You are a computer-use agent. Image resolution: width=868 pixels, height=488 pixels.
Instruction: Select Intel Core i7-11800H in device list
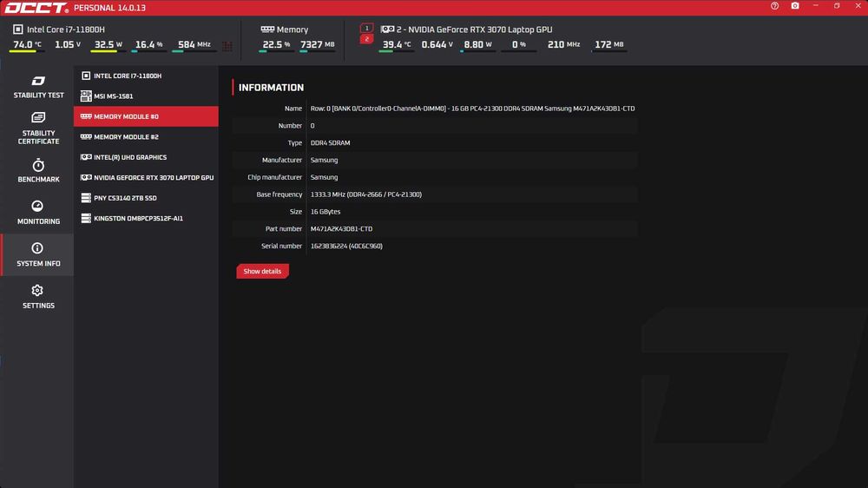(146, 76)
